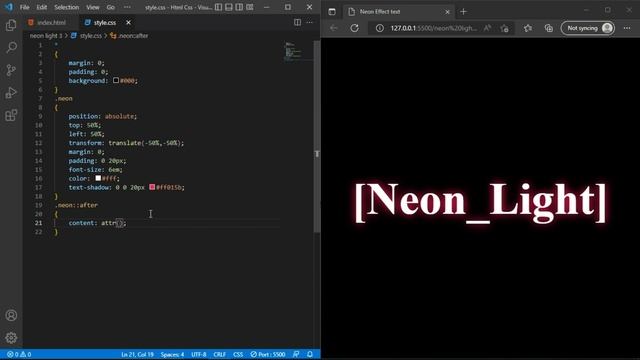The height and width of the screenshot is (360, 640).
Task: Add this page to favorites
Action: click(505, 28)
